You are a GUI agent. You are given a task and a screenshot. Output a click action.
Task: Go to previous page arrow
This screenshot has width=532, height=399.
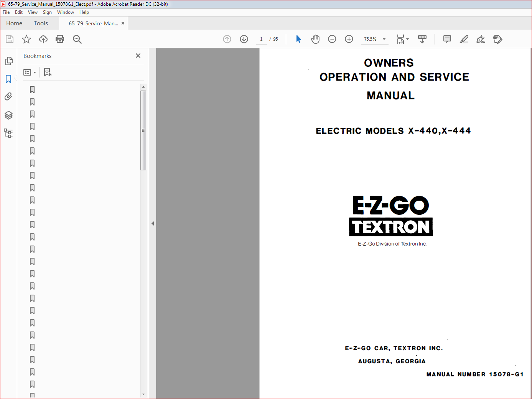(227, 39)
